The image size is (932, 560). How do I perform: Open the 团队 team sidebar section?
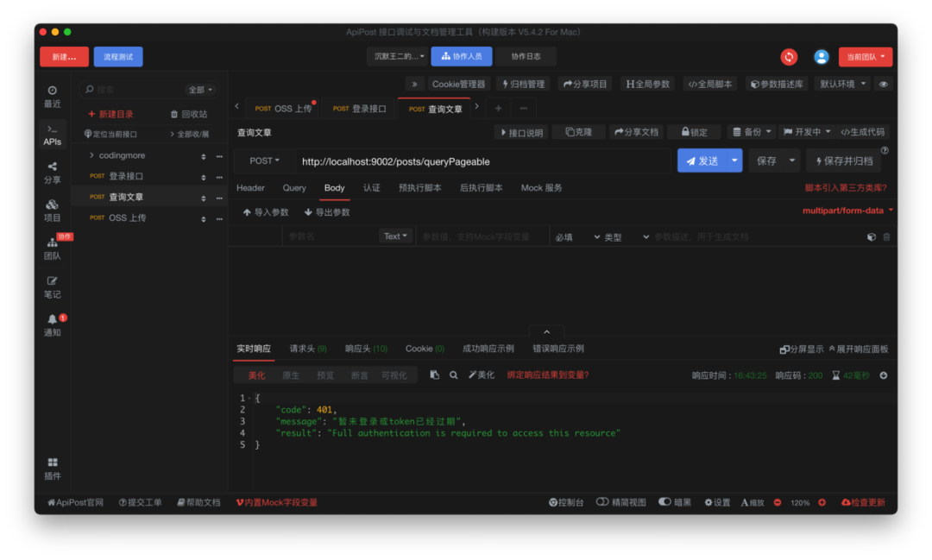tap(53, 249)
